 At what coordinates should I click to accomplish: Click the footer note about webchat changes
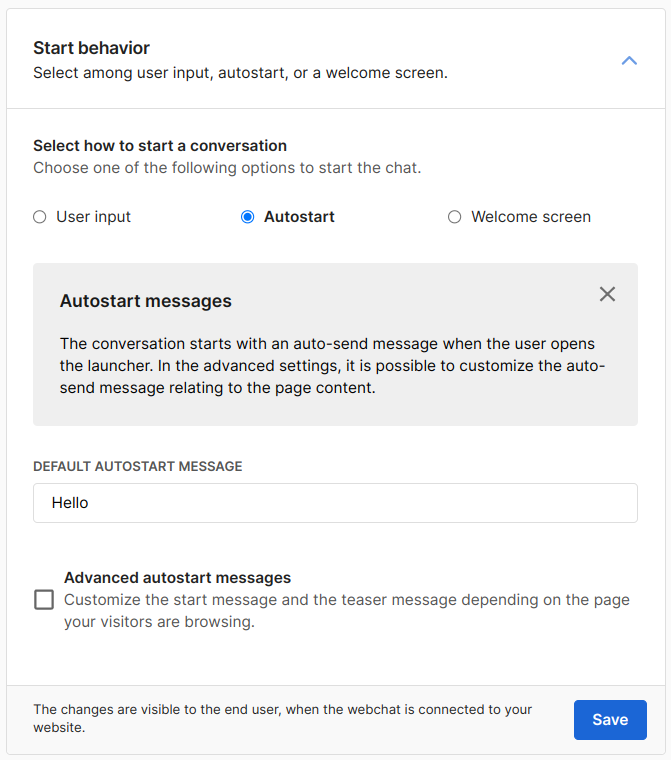point(283,719)
